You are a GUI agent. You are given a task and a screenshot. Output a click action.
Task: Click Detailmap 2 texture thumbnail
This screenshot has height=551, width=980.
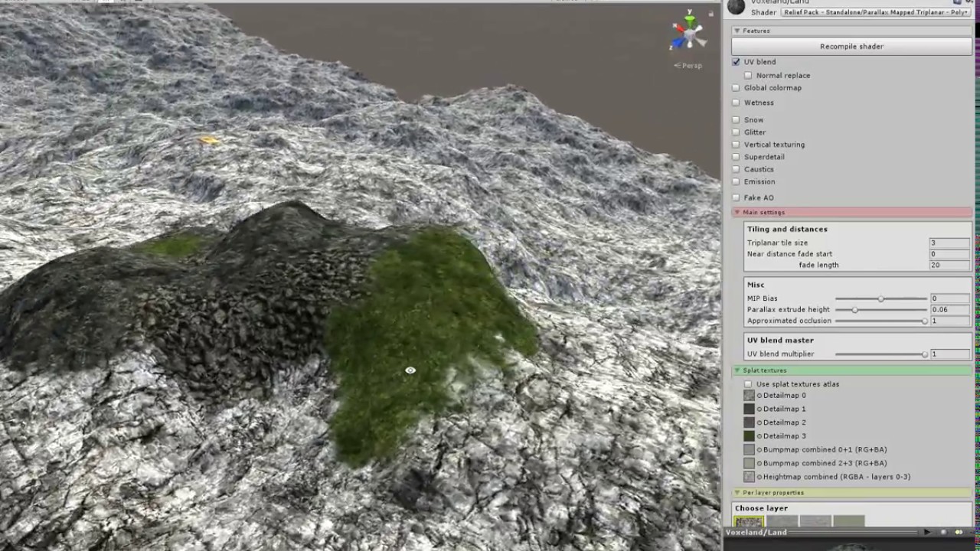[750, 422]
